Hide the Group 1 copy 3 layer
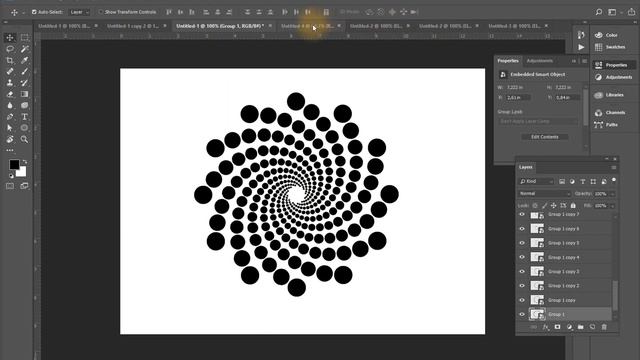This screenshot has width=640, height=360. 522,271
